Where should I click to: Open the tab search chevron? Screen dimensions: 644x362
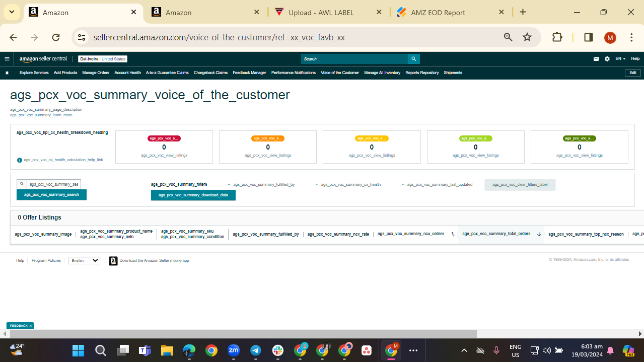click(11, 12)
